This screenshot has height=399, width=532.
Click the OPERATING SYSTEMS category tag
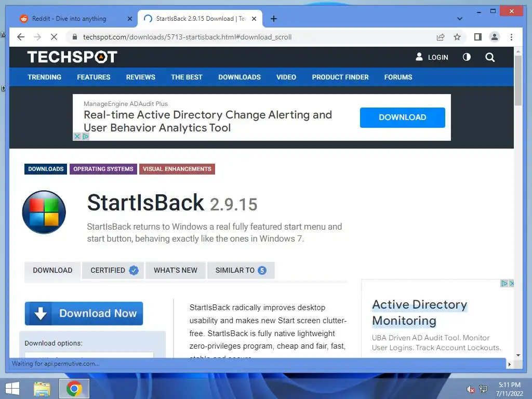(x=103, y=169)
